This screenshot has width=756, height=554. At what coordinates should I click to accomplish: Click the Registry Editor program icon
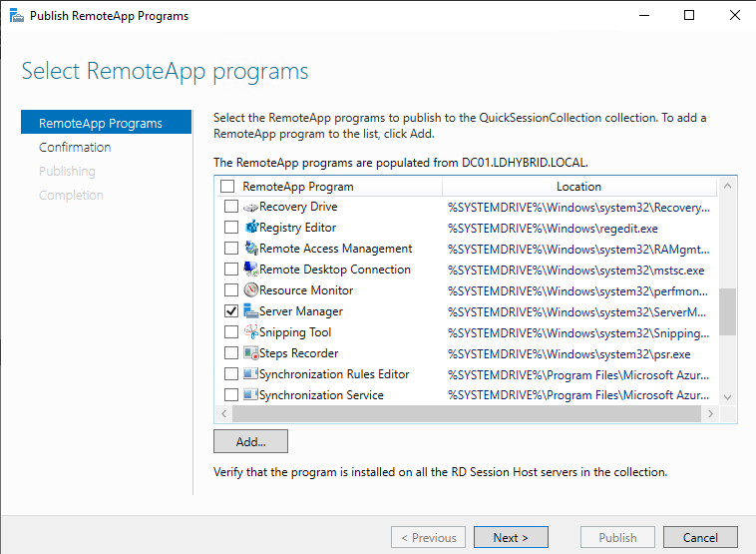[x=250, y=228]
